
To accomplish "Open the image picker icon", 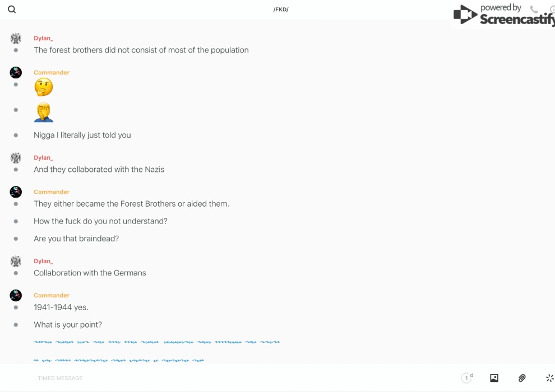I will pyautogui.click(x=494, y=378).
